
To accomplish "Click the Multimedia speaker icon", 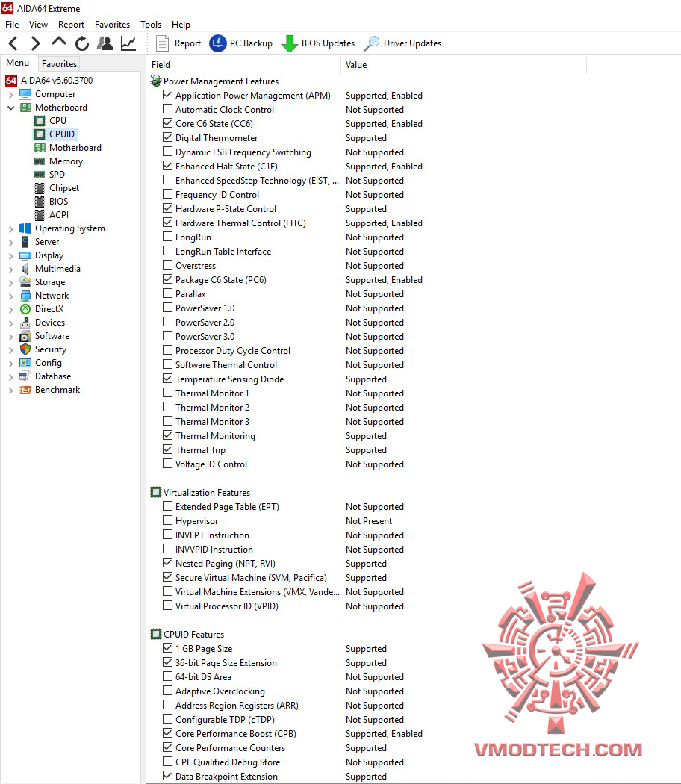I will pyautogui.click(x=25, y=269).
